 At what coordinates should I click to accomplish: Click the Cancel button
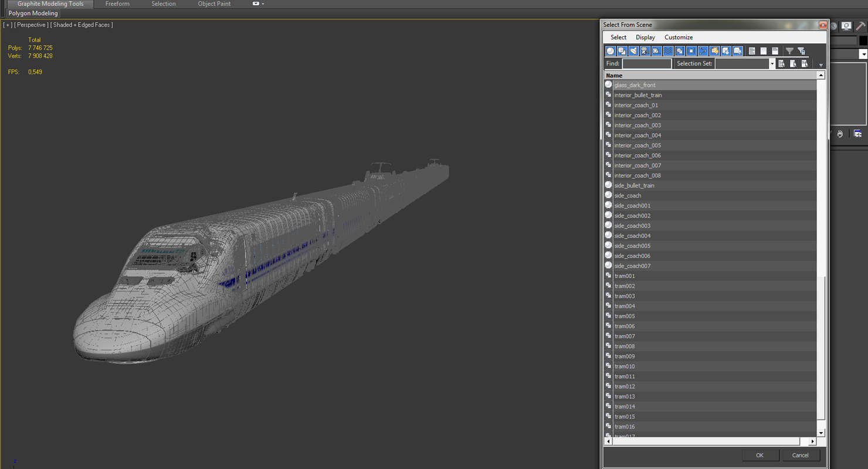click(801, 456)
